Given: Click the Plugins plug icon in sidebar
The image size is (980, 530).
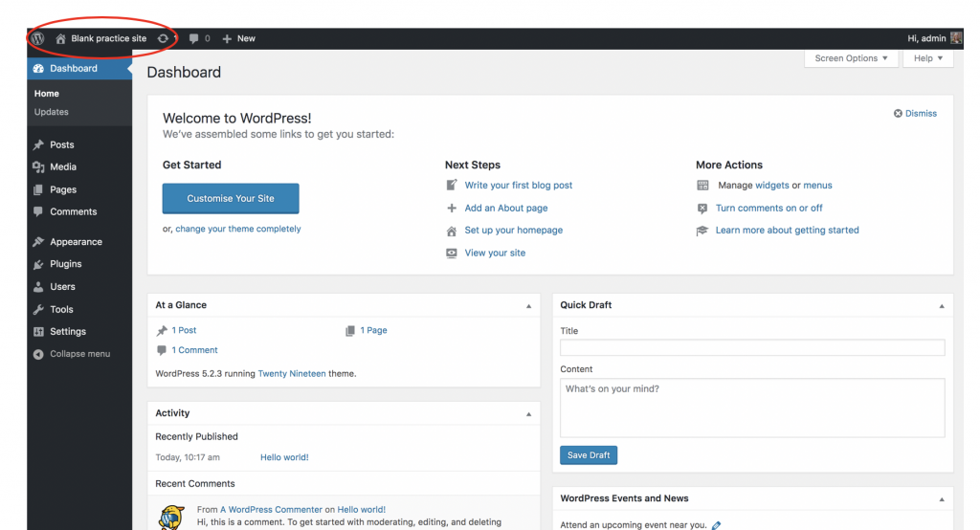Looking at the screenshot, I should click(x=38, y=264).
